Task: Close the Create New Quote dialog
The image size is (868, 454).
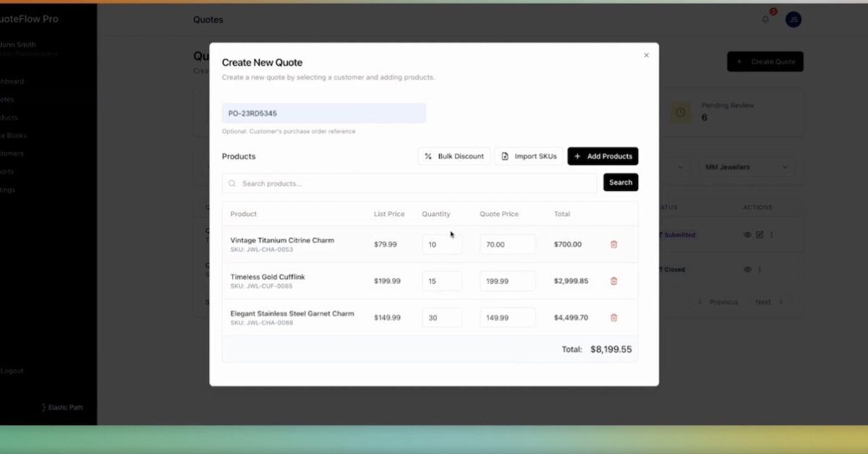Action: [646, 55]
